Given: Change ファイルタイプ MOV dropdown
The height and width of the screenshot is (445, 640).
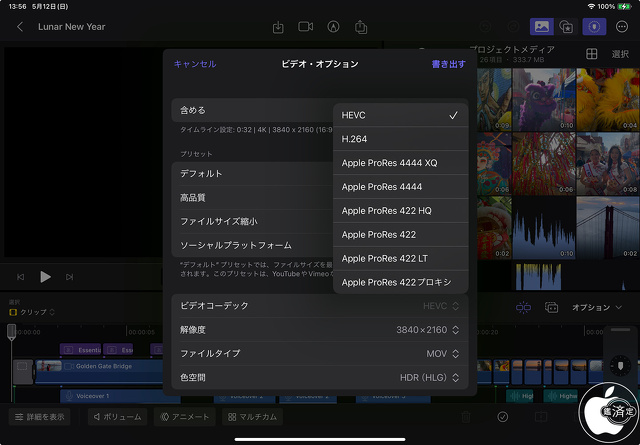Looking at the screenshot, I should point(320,354).
